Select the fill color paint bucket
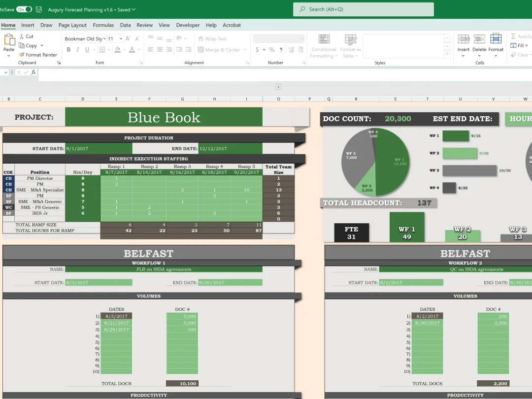The image size is (532, 399). click(117, 50)
